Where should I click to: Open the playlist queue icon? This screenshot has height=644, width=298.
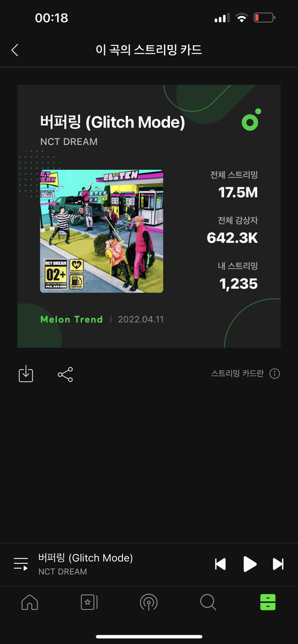(21, 563)
